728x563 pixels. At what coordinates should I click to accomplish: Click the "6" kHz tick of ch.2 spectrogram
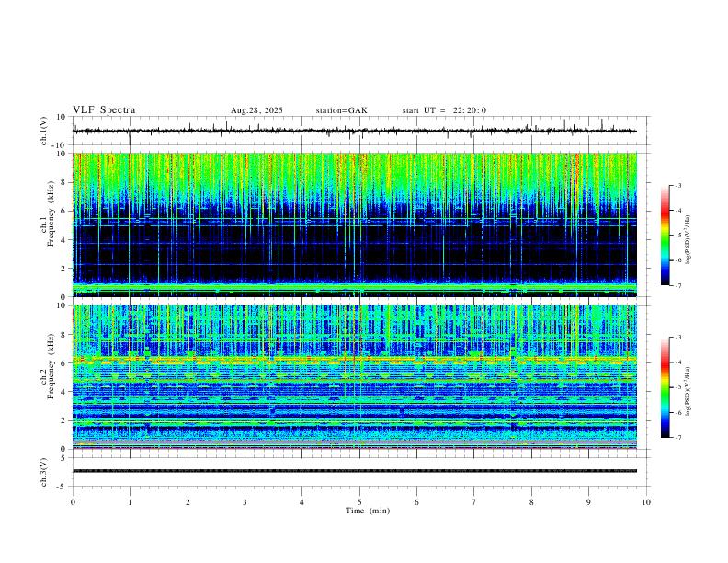[x=64, y=363]
